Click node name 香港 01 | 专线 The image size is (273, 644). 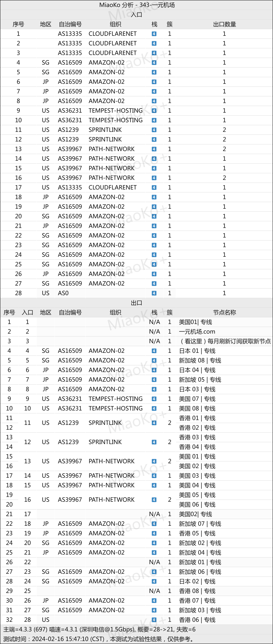coord(197,418)
